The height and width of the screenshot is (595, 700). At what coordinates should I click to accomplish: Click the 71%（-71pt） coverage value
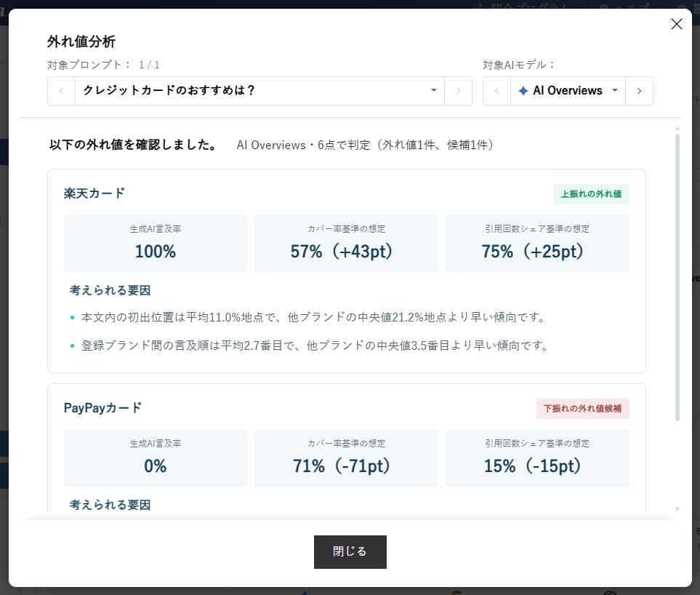[342, 466]
